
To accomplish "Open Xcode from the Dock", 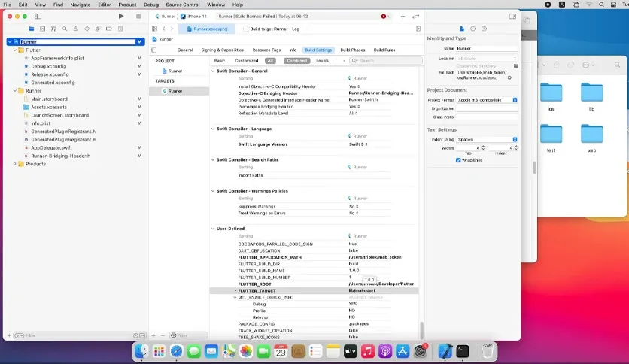I will pos(445,351).
